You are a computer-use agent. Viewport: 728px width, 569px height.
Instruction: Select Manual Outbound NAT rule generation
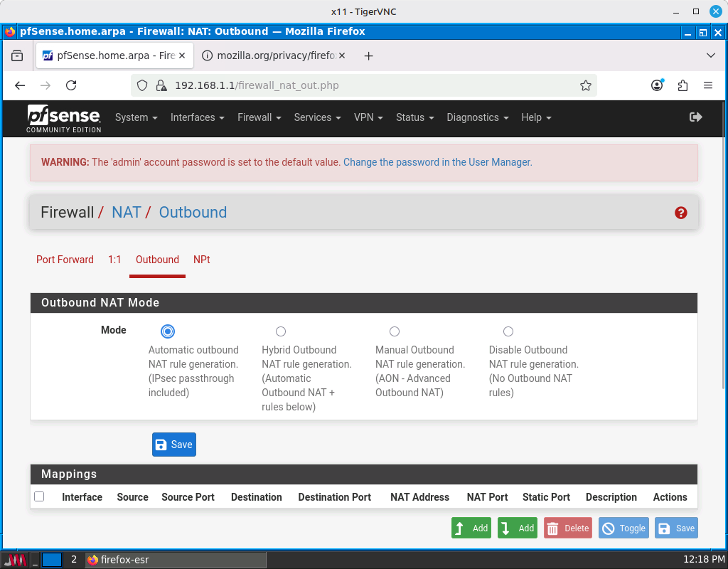click(395, 331)
